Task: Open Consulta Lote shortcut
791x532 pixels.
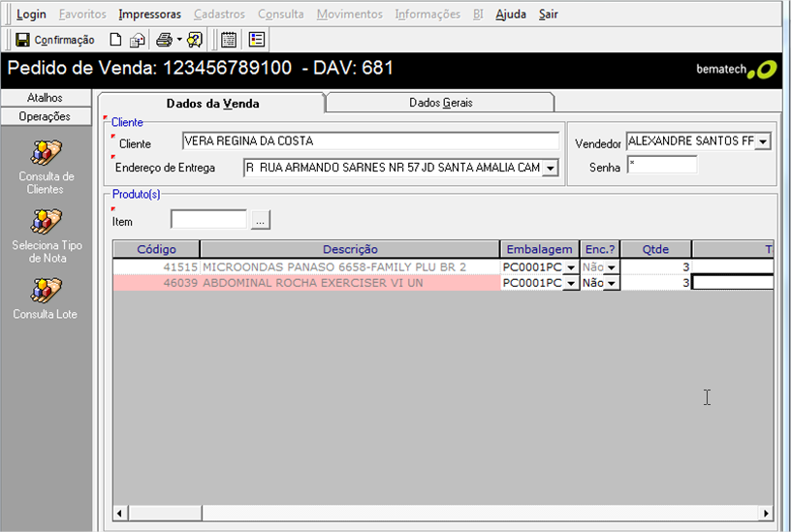Action: 46,298
